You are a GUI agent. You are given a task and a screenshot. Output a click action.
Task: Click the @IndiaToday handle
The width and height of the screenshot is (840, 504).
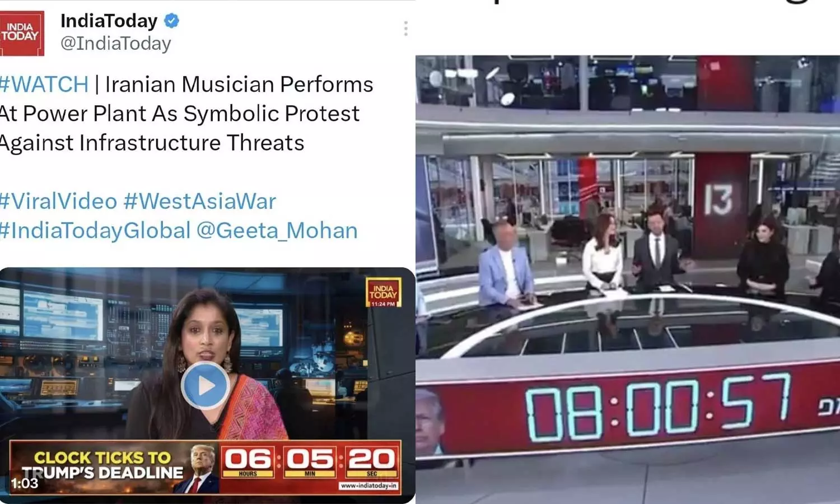116,44
